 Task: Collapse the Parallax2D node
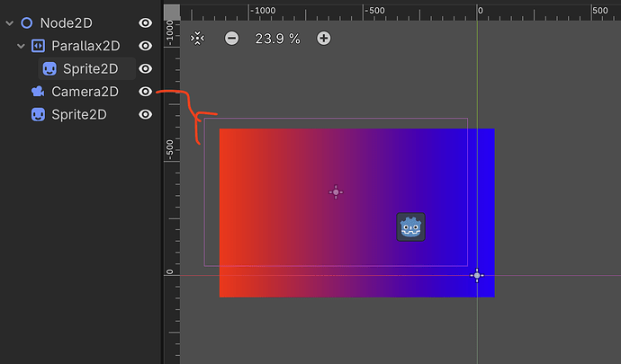[21, 47]
